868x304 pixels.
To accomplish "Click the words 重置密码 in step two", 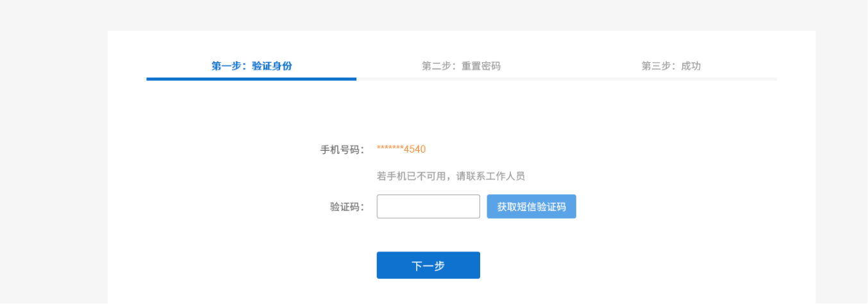I will pos(481,66).
